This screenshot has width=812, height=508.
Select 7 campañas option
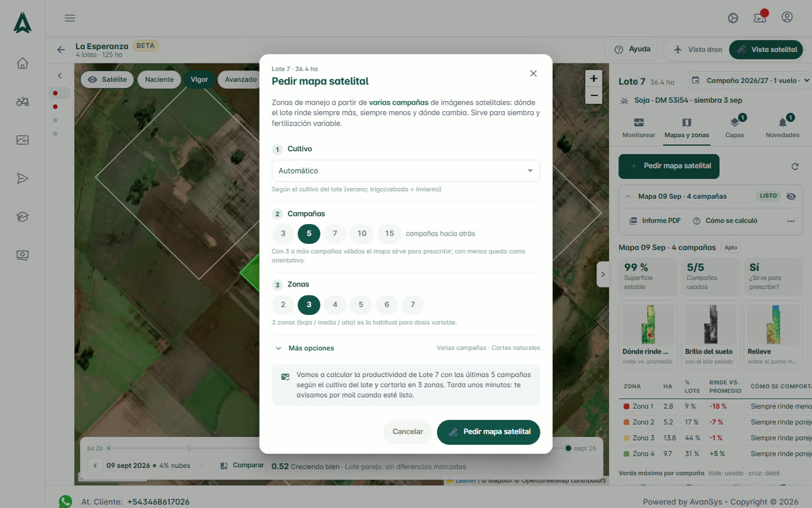click(x=335, y=234)
